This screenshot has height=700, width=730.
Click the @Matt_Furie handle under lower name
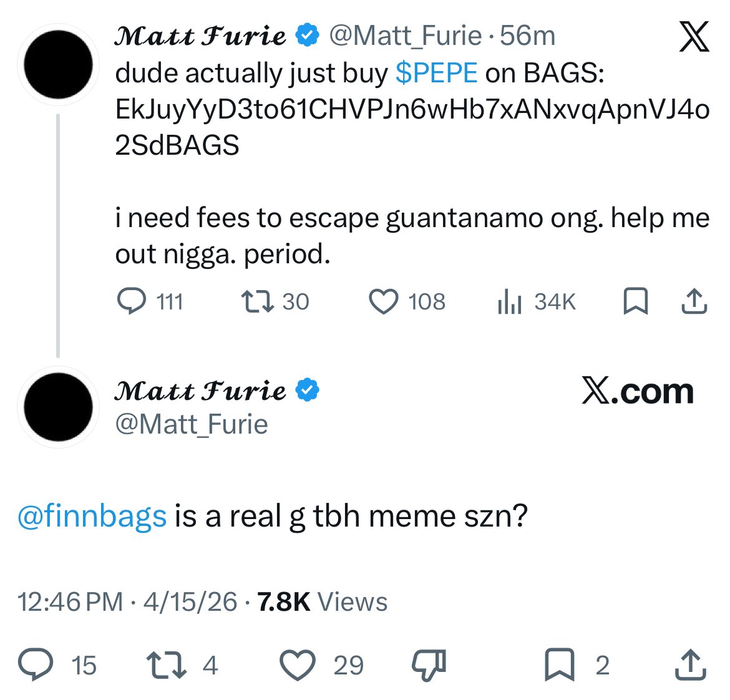192,424
